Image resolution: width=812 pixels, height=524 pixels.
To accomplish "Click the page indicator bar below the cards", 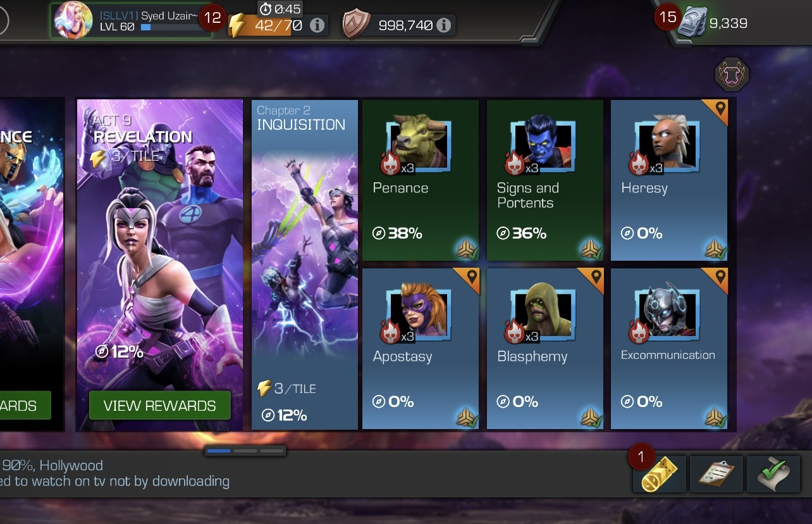I will pyautogui.click(x=245, y=451).
